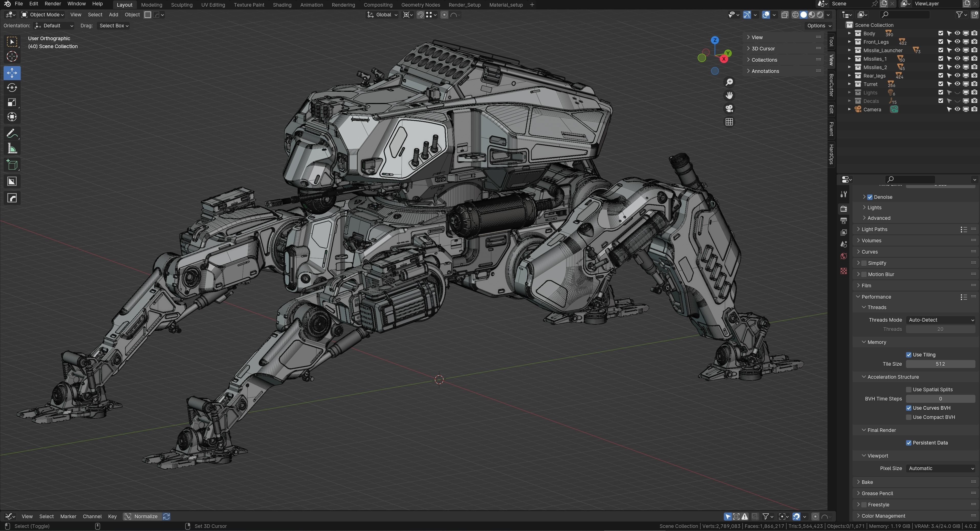Toggle Persistent Data checkbox
Viewport: 980px width, 531px height.
(x=908, y=443)
